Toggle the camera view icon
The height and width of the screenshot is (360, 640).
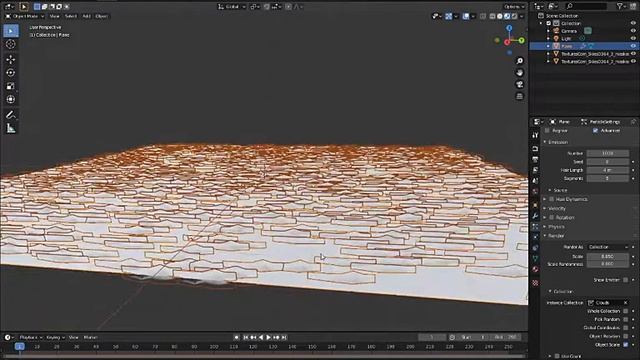(520, 84)
